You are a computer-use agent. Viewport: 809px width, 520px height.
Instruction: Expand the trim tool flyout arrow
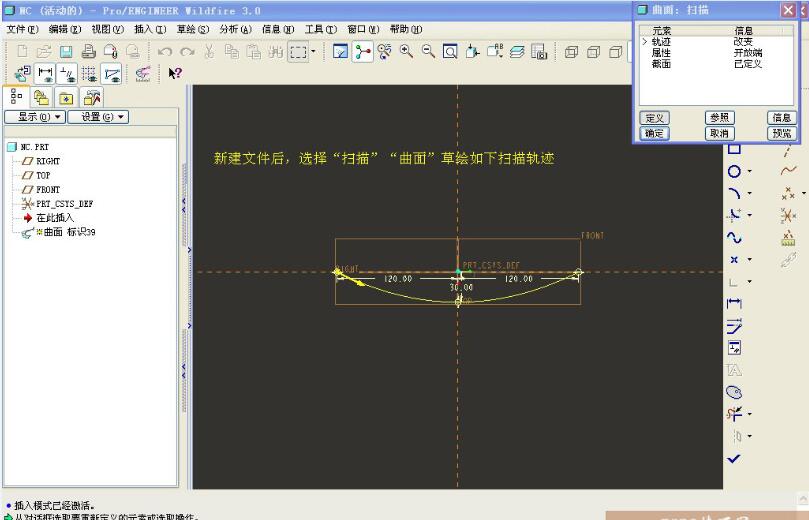click(x=749, y=414)
